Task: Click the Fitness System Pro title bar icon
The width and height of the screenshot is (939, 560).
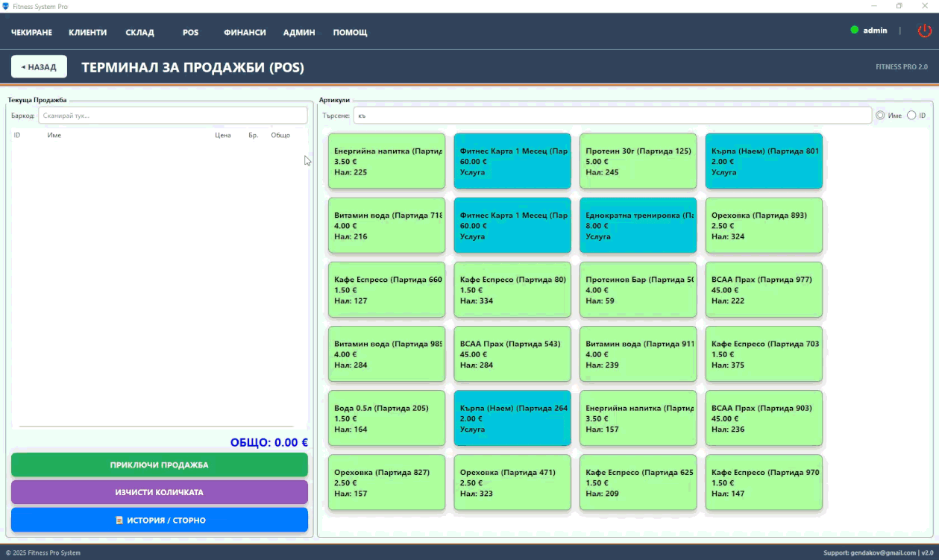Action: [x=6, y=6]
